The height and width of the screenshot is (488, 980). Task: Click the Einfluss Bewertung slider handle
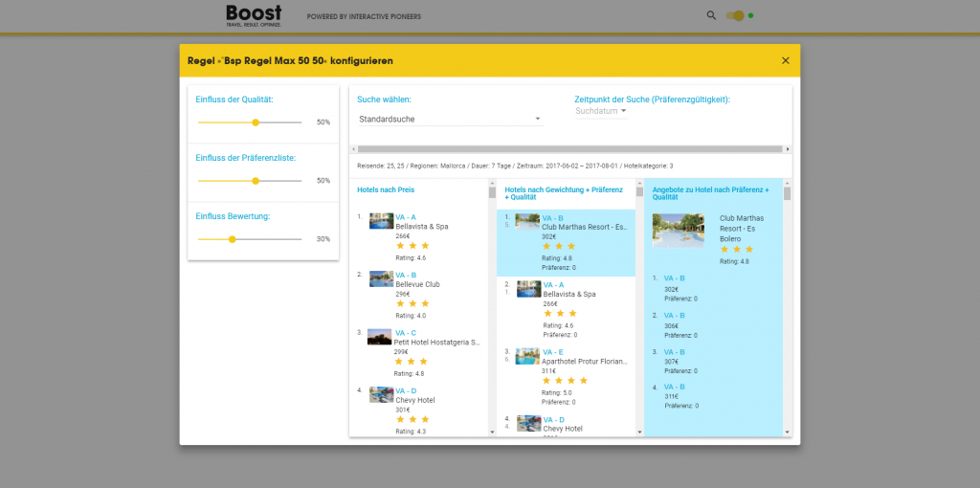[x=232, y=239]
